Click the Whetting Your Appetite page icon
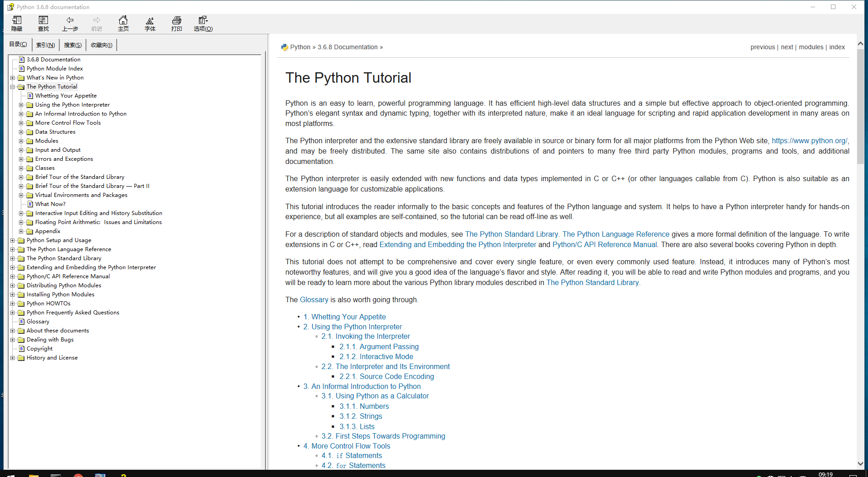The height and width of the screenshot is (477, 868). (30, 96)
